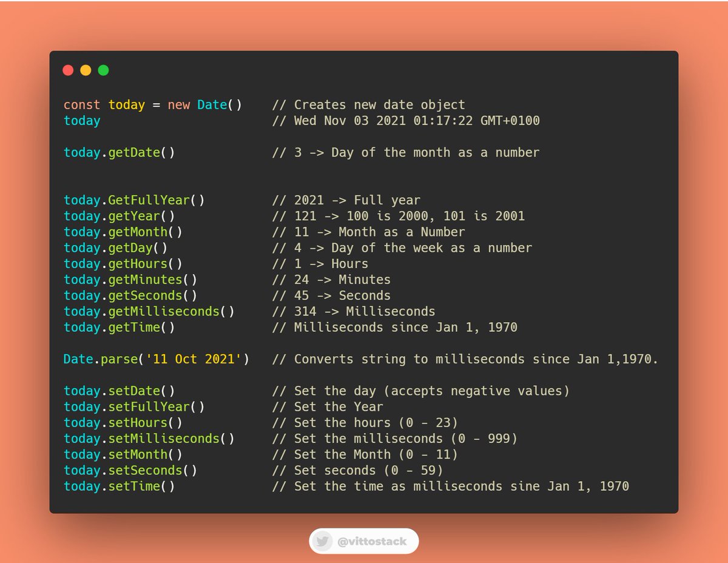Click 'today.getSeconds()' code

[x=130, y=295]
